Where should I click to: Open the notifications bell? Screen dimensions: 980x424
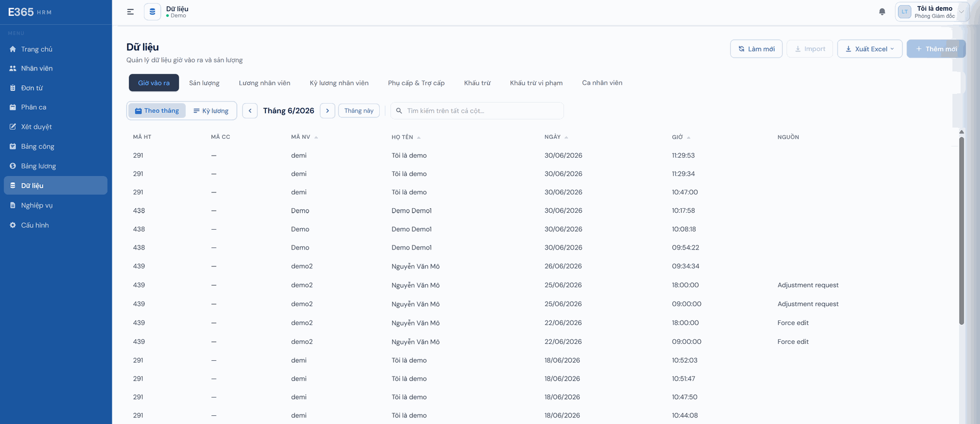tap(882, 12)
